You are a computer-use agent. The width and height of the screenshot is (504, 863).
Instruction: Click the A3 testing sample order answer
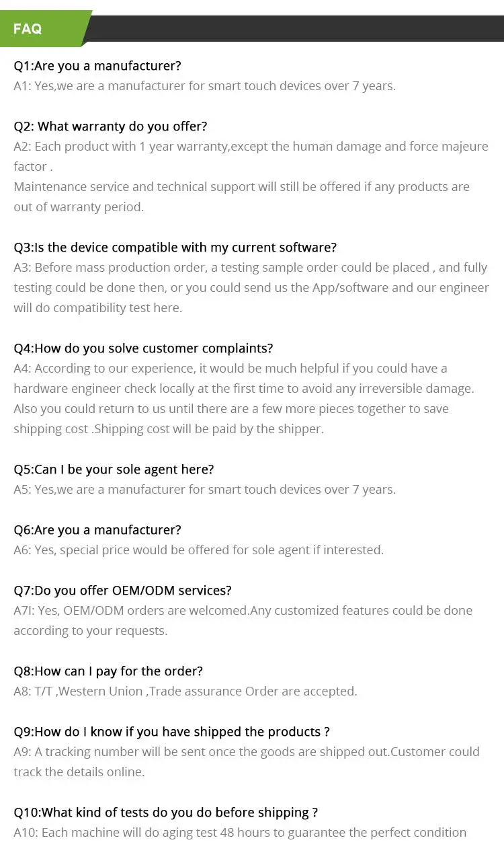[251, 287]
